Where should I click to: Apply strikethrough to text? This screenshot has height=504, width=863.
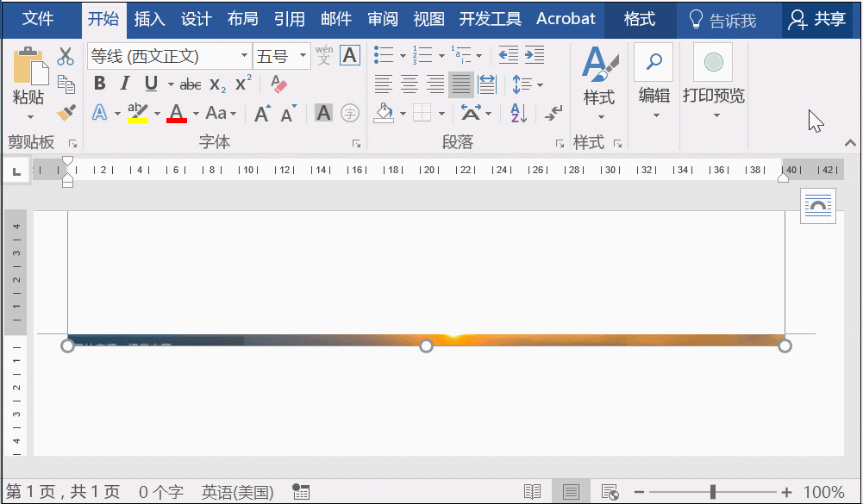[191, 84]
